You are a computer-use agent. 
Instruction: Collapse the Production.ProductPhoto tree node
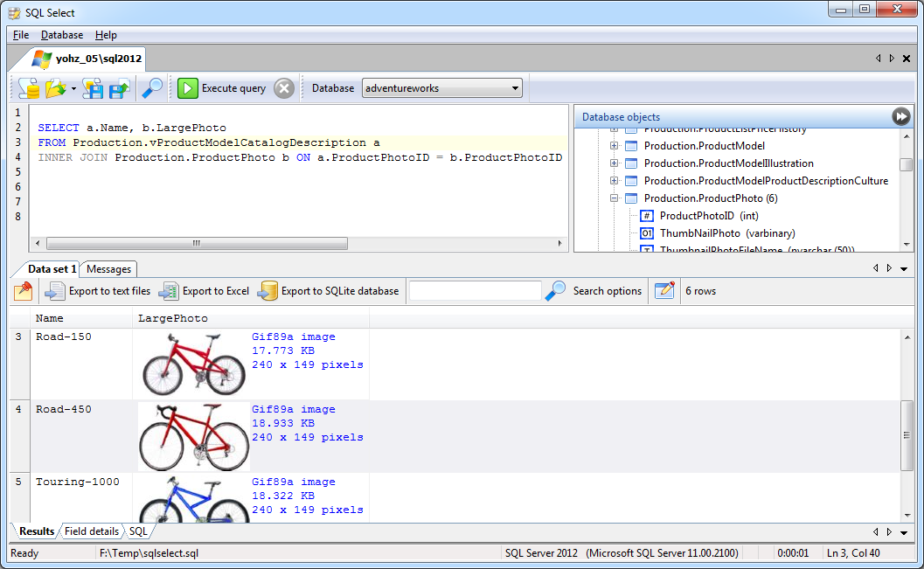pyautogui.click(x=615, y=198)
